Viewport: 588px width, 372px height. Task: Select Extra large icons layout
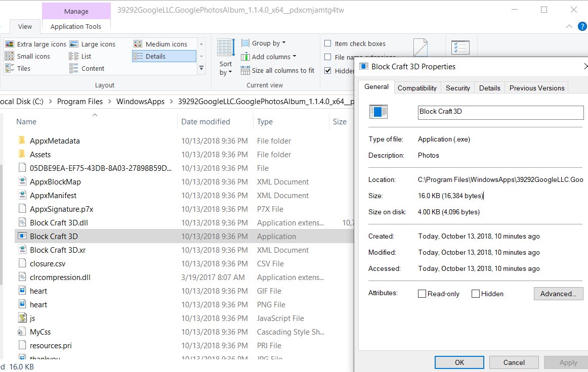click(35, 44)
